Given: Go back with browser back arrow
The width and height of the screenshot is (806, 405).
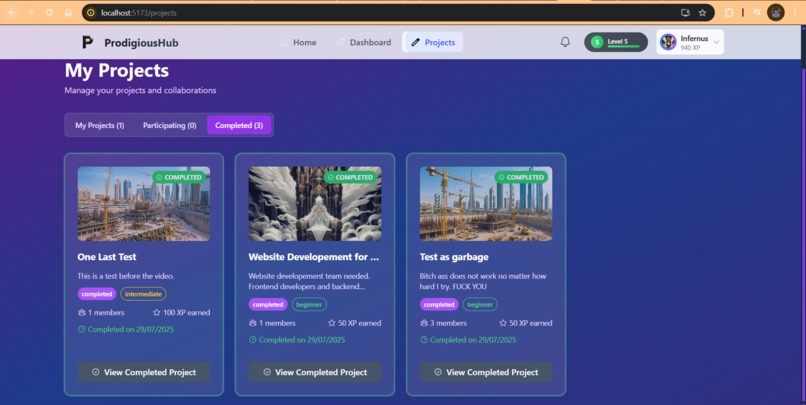Looking at the screenshot, I should (11, 12).
